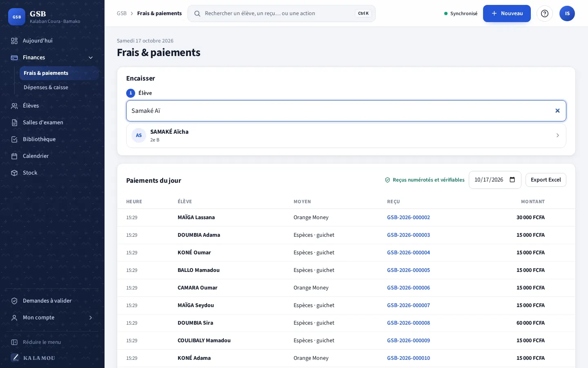The image size is (588, 368).
Task: Click the breadcrumb chevron after GSB
Action: pyautogui.click(x=132, y=13)
